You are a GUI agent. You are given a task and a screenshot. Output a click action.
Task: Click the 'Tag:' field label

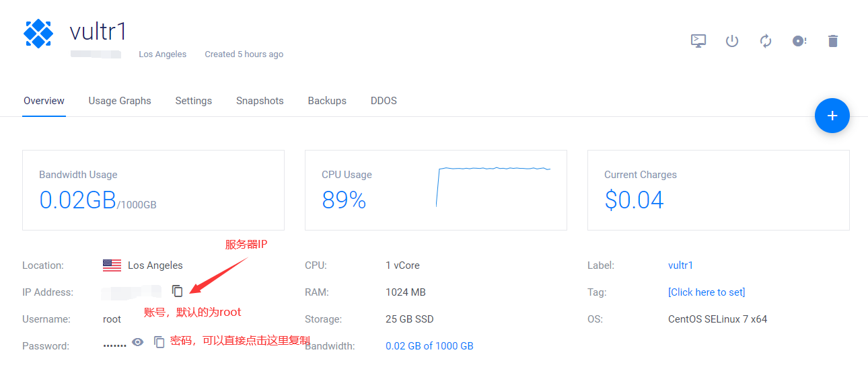point(597,292)
